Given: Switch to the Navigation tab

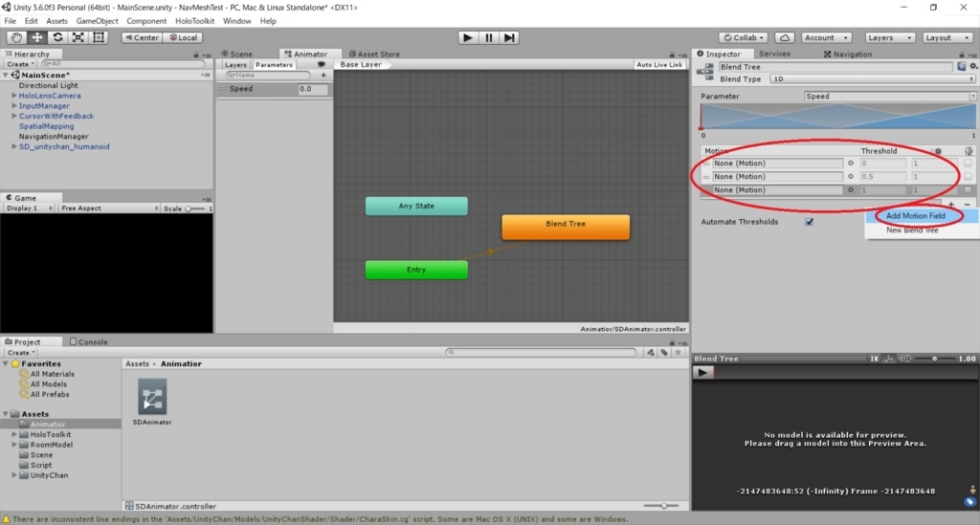Looking at the screenshot, I should 848,54.
